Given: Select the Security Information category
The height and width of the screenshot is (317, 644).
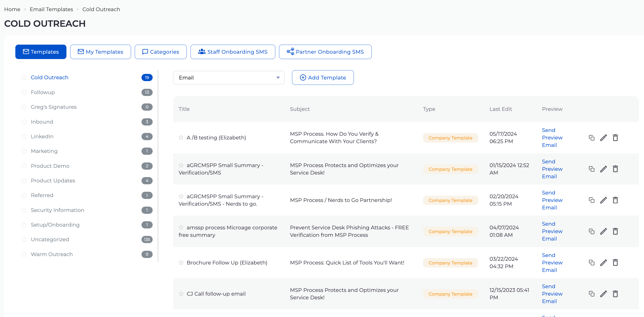Looking at the screenshot, I should click(x=57, y=210).
